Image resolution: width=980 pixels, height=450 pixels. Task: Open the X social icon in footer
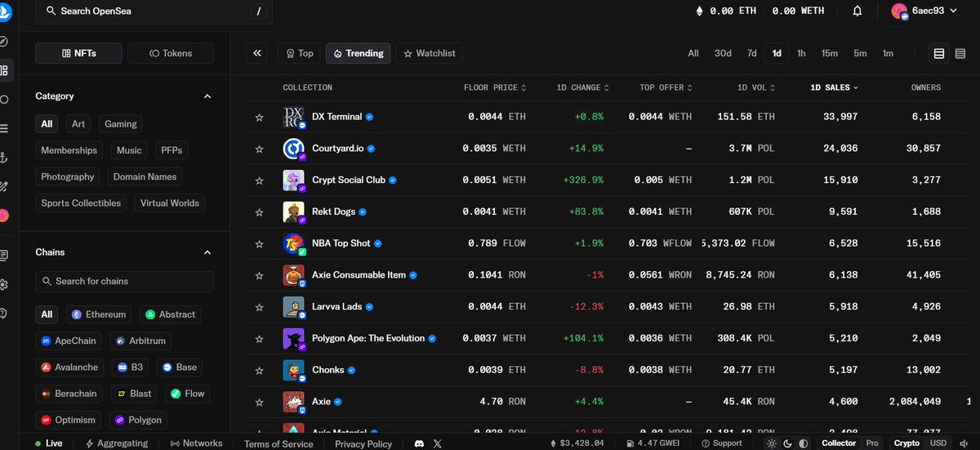(x=437, y=443)
